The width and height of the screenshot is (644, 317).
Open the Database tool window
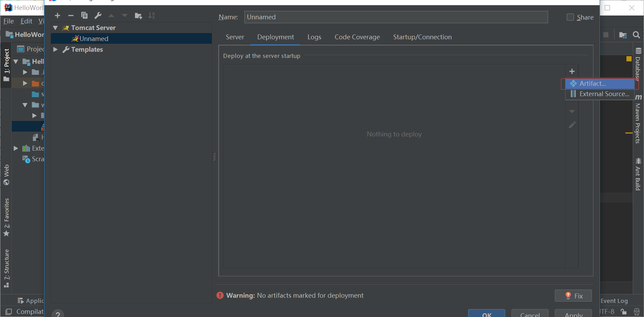(638, 64)
